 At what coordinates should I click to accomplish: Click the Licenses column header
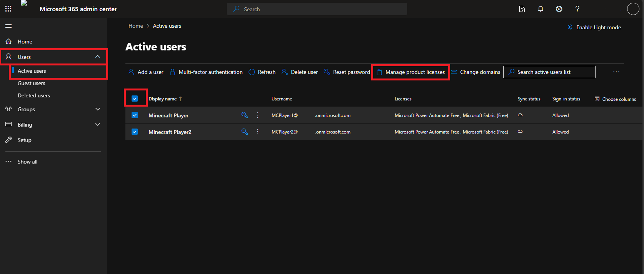(x=403, y=99)
